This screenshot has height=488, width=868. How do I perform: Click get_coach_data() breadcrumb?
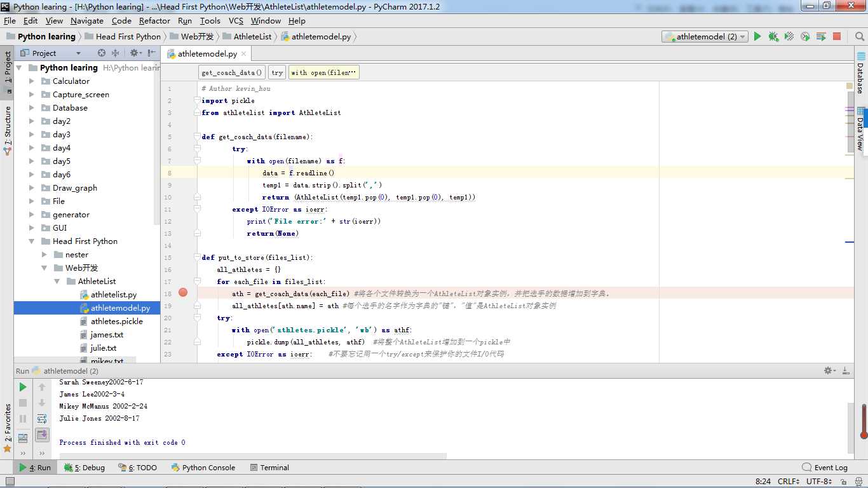coord(232,72)
